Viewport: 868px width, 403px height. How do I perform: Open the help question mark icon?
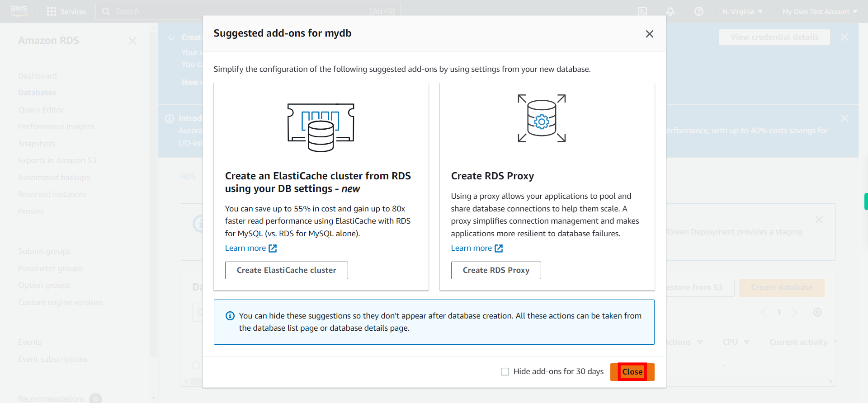[x=699, y=11]
